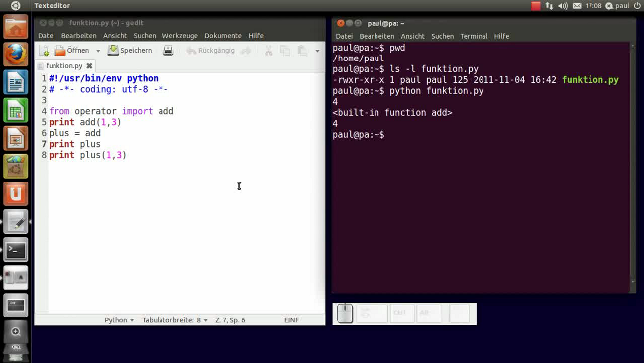Click the magnifier zoom launcher icon
This screenshot has width=644, height=363.
pos(16,332)
